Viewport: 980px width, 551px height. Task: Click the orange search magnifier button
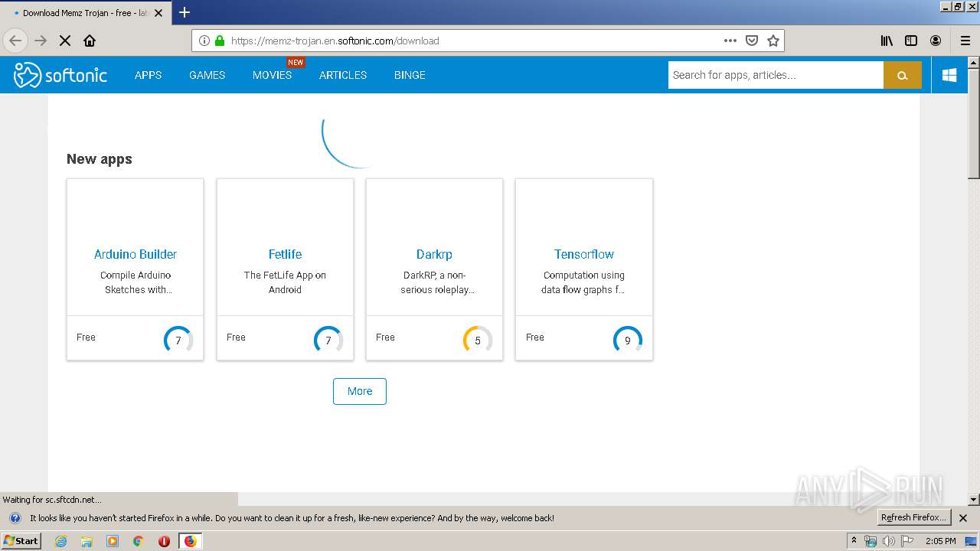pos(902,75)
